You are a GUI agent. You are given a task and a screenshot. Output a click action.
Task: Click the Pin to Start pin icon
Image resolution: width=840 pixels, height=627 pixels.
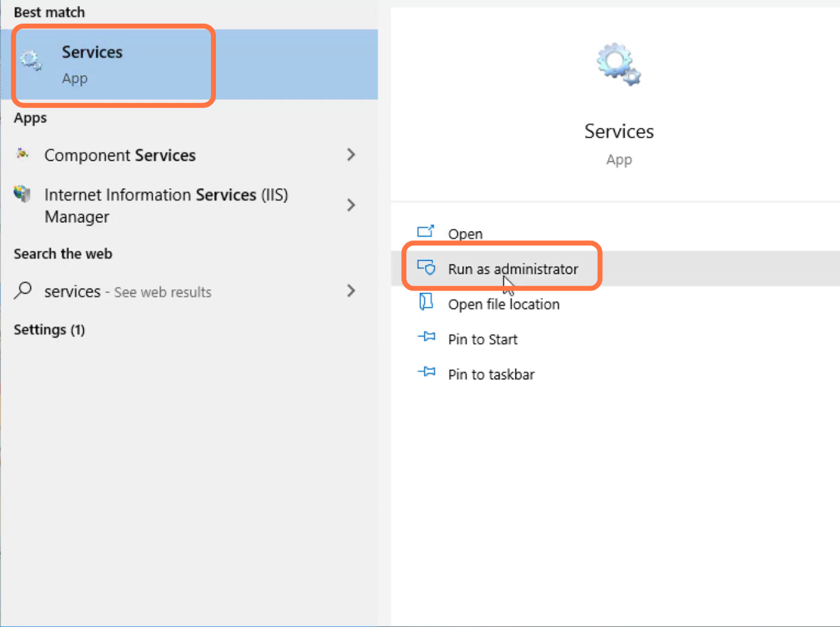(426, 336)
